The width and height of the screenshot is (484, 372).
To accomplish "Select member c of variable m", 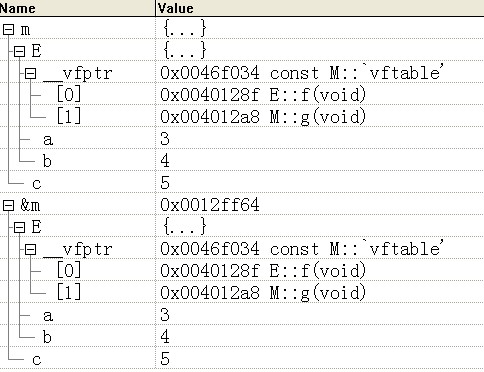I will point(37,183).
